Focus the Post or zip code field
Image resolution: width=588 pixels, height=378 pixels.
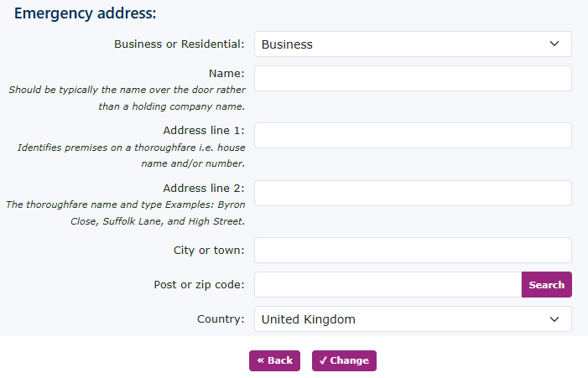coord(388,285)
